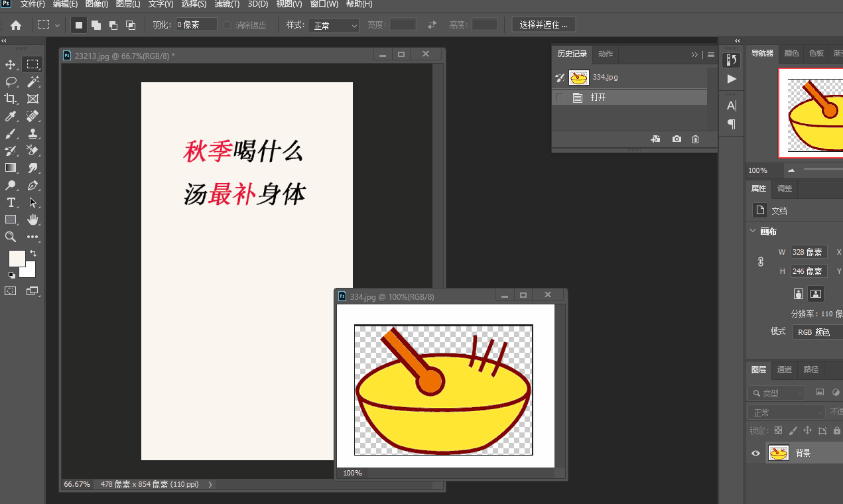The width and height of the screenshot is (843, 504).
Task: Select the Horizontal Type tool
Action: pyautogui.click(x=10, y=202)
